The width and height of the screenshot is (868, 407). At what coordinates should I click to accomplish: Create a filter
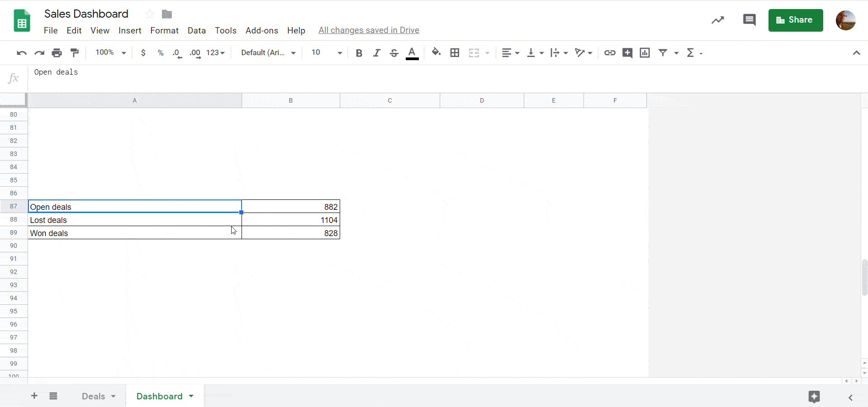[x=663, y=53]
